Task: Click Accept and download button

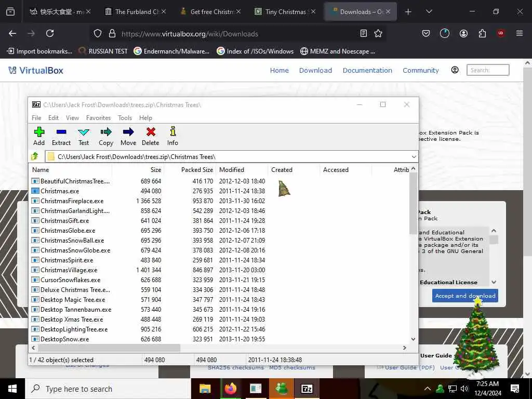Action: click(x=465, y=296)
